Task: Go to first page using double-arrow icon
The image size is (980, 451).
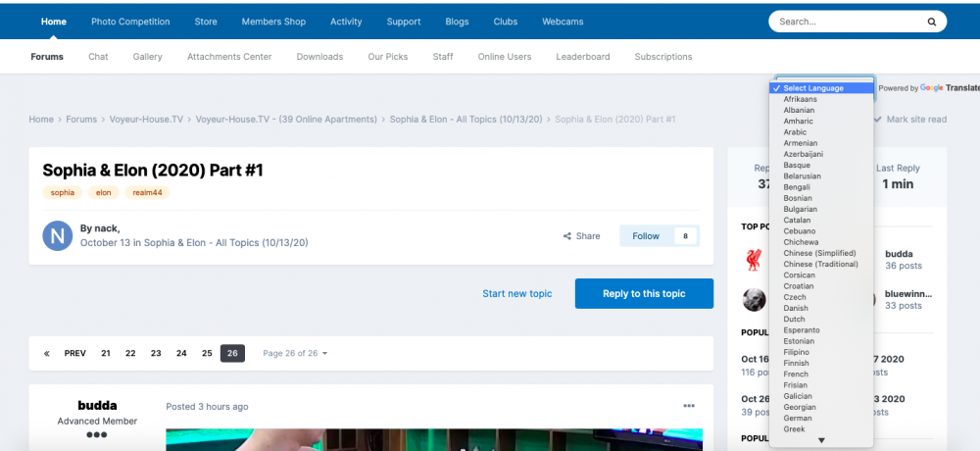Action: coord(46,353)
